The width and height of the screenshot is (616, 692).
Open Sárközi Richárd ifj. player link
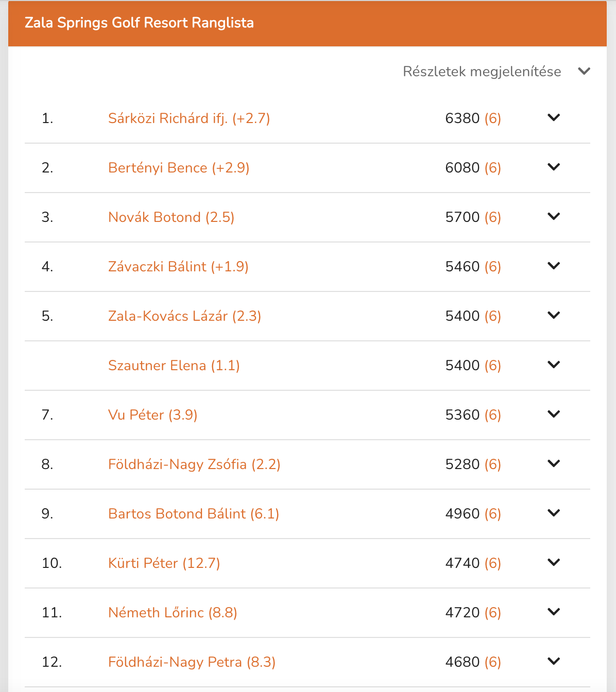[189, 118]
